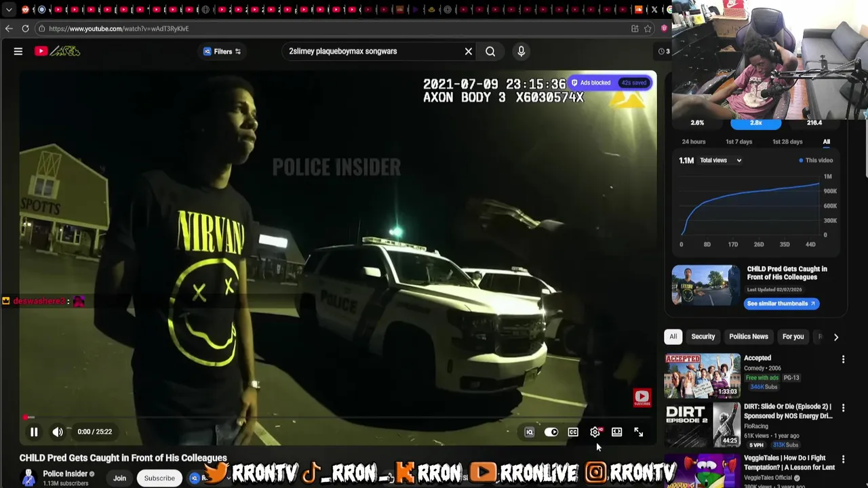
Task: Click the Join button
Action: point(119,478)
